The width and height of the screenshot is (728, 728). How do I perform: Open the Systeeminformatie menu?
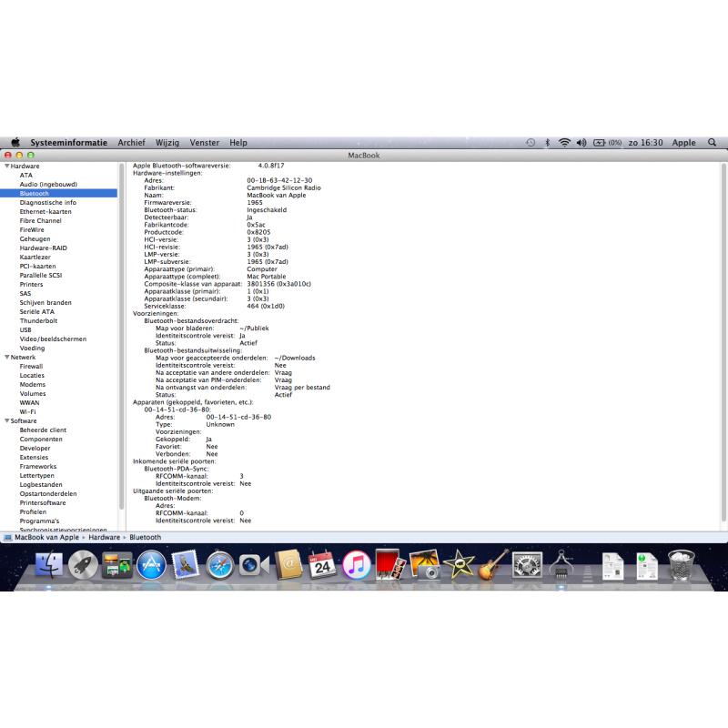(69, 143)
